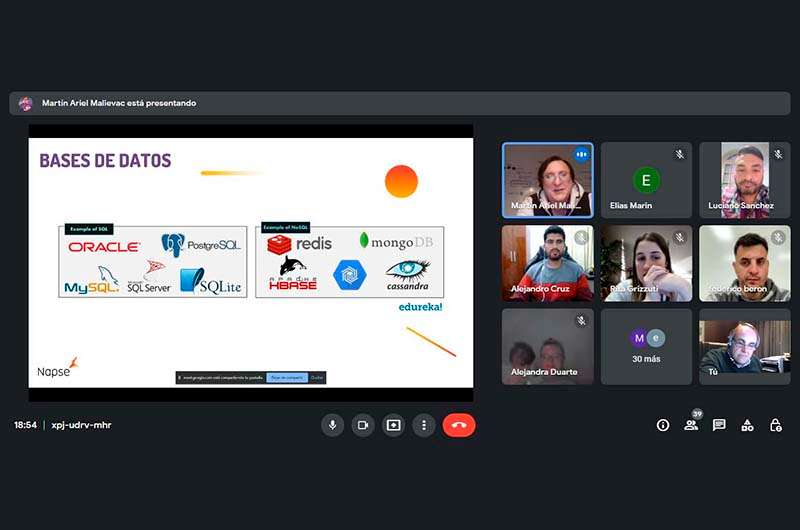The image size is (800, 530).
Task: Click the muted mic icon on Federico Beron
Action: [x=778, y=237]
